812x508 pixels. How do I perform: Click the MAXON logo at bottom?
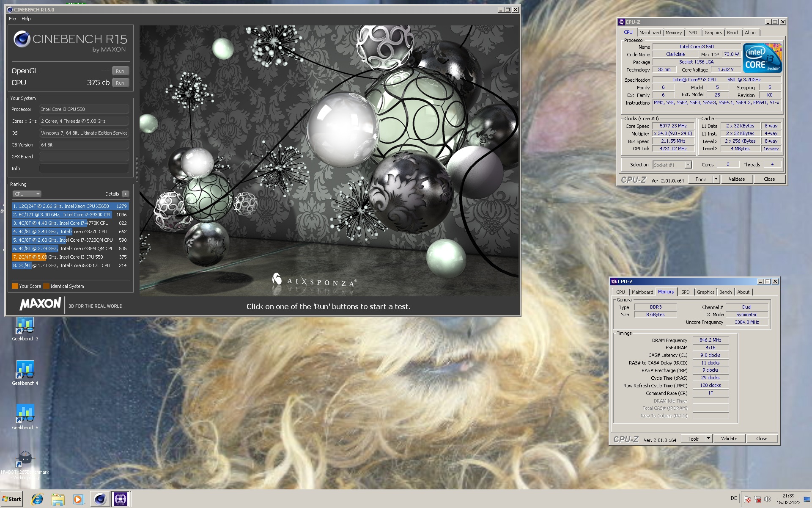tap(41, 304)
